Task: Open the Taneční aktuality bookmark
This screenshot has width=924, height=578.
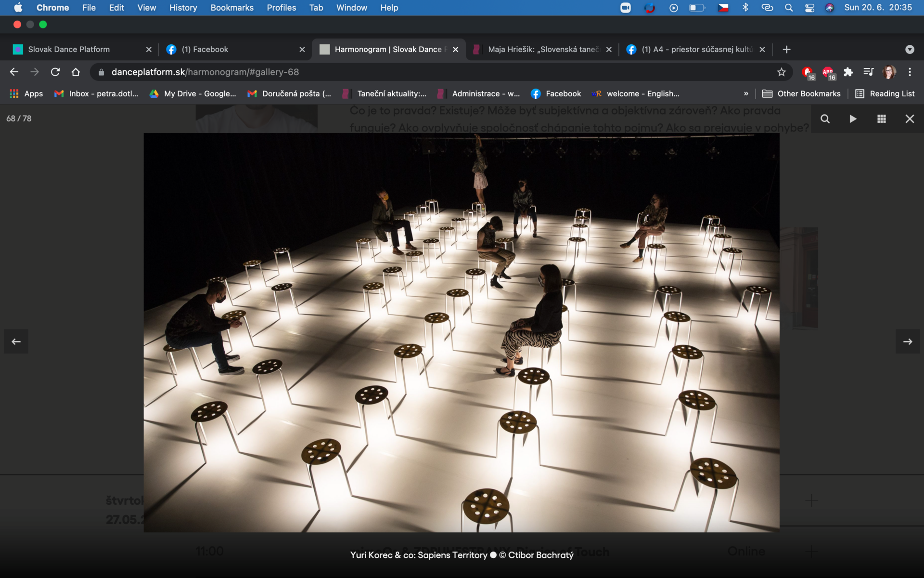Action: (x=384, y=93)
